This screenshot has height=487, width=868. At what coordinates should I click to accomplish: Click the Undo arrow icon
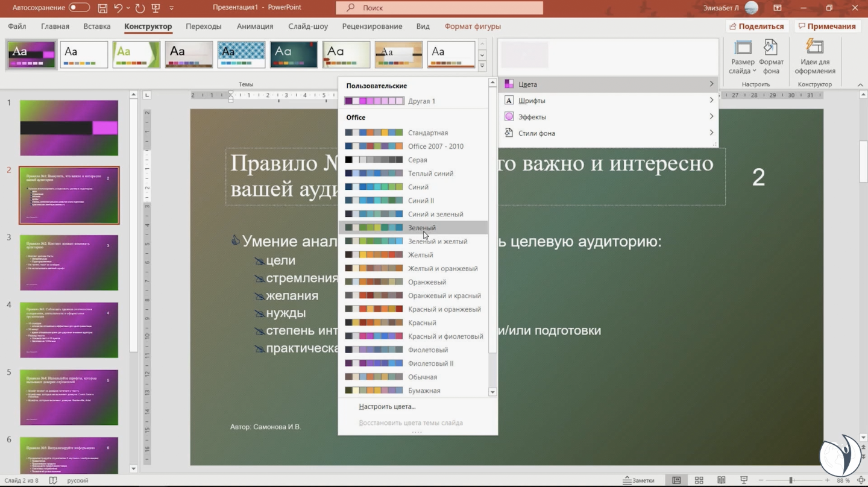(x=118, y=8)
